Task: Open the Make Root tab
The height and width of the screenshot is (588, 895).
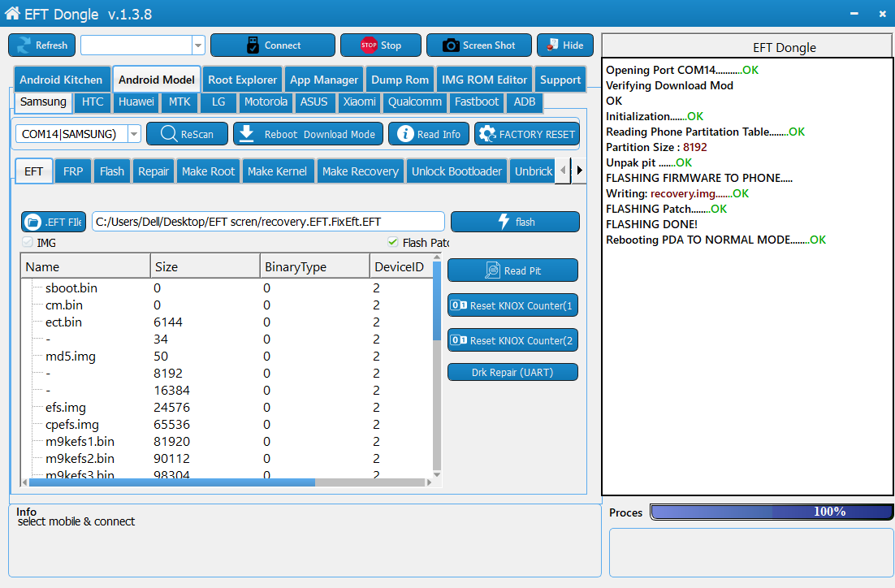Action: click(209, 171)
